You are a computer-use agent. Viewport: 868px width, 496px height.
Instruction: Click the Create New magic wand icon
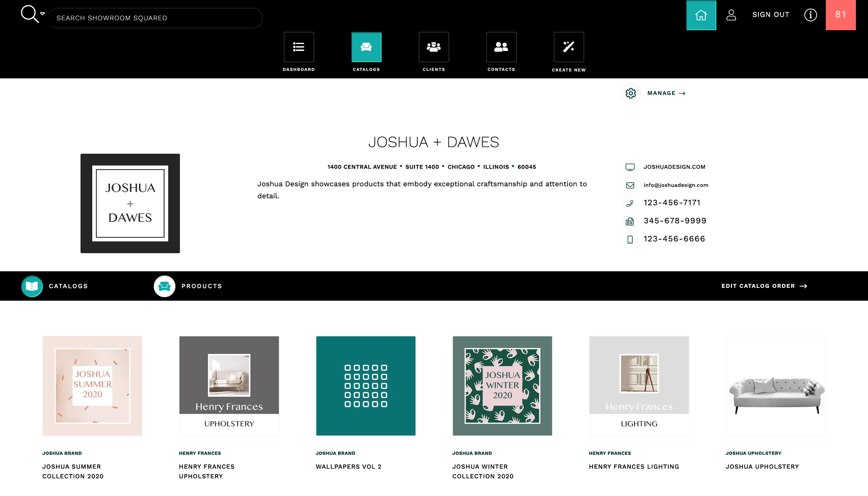pyautogui.click(x=569, y=47)
